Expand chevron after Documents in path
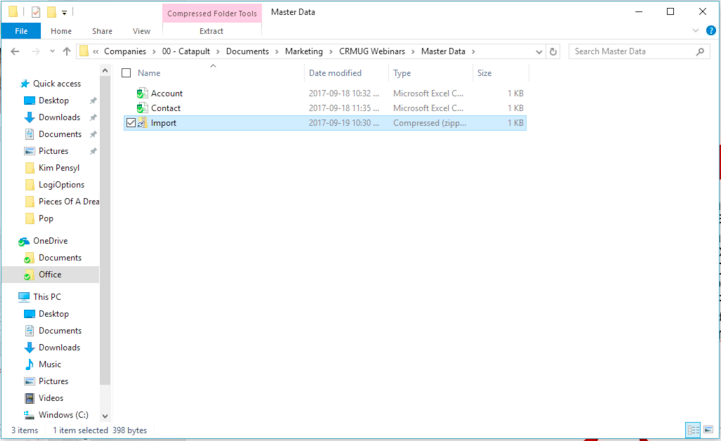 (x=277, y=52)
